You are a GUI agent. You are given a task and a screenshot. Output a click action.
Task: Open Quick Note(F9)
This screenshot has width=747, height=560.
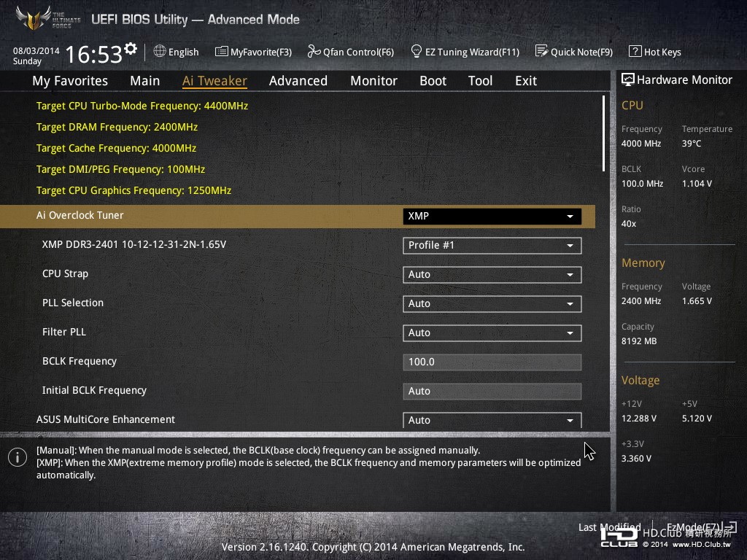click(574, 52)
